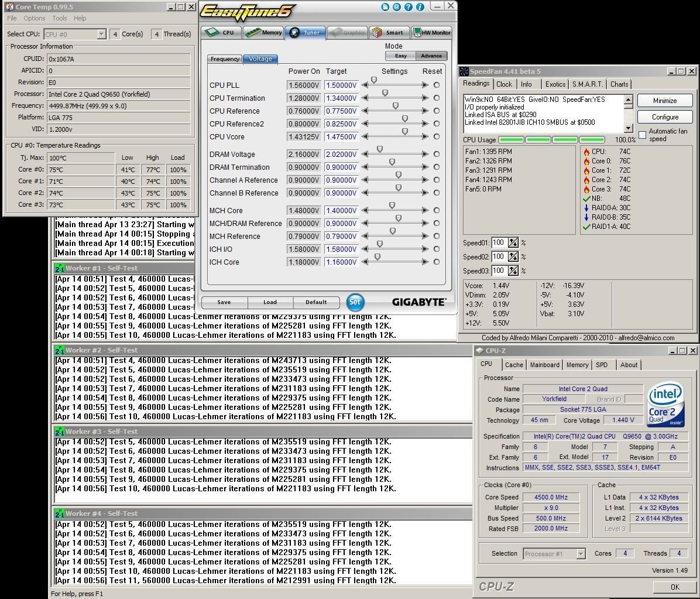
Task: Switch to the Smart tab in EasyTune6
Action: pos(389,32)
